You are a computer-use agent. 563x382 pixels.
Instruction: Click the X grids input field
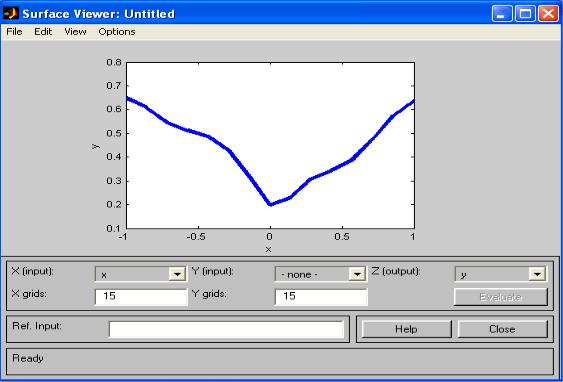(x=141, y=297)
